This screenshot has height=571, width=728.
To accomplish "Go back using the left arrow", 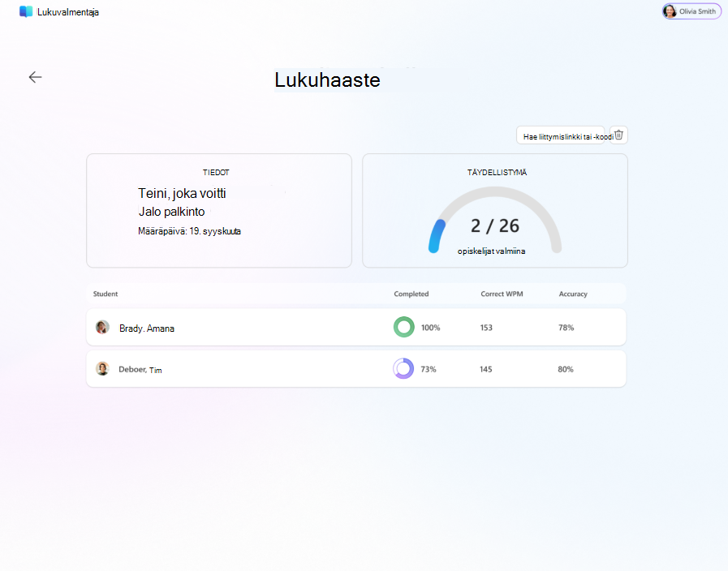I will tap(35, 77).
